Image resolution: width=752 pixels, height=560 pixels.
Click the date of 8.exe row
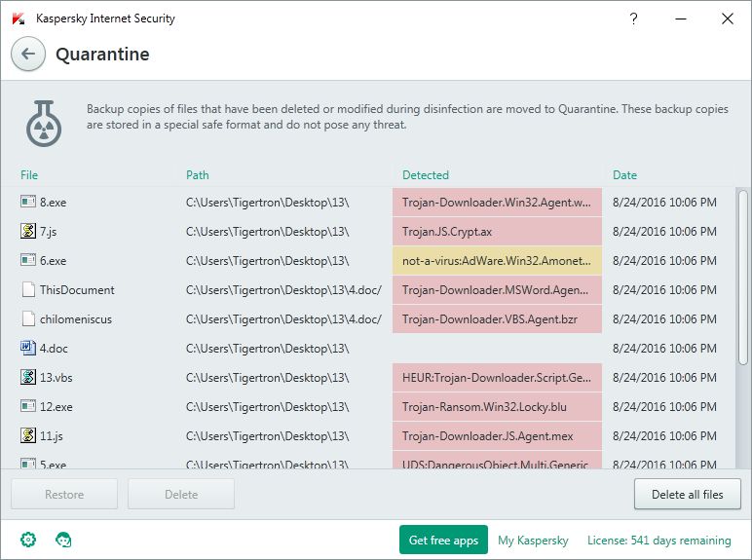664,203
